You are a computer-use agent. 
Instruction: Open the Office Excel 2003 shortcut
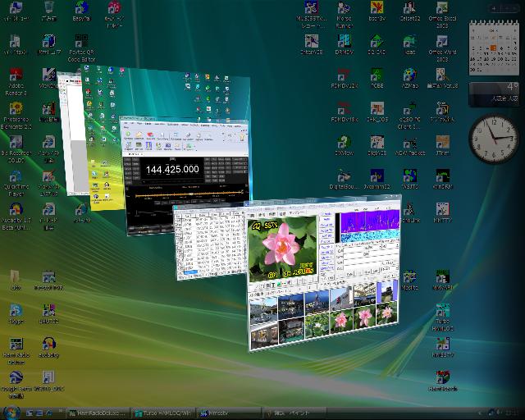point(443,15)
